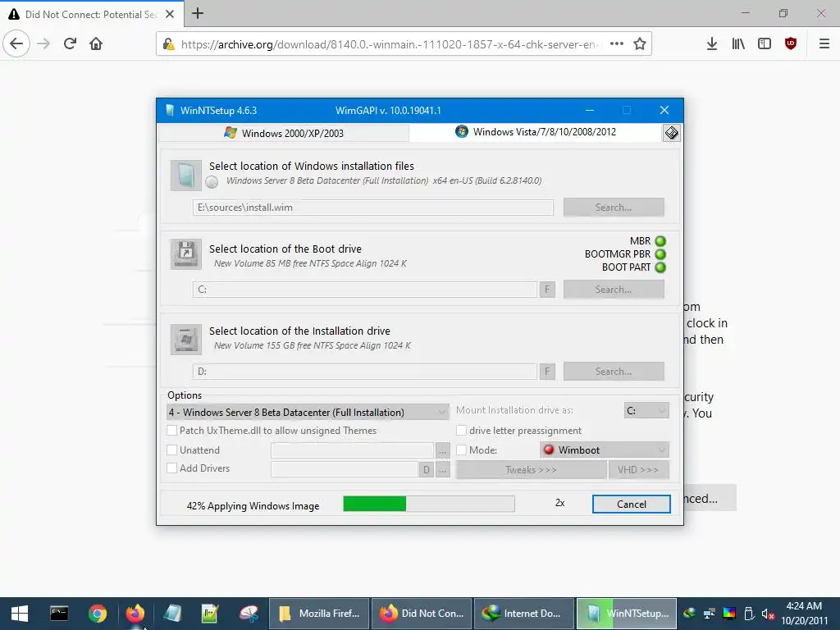Switch to Internet Do... taskbar window
Viewport: 840px width, 630px height.
point(524,614)
